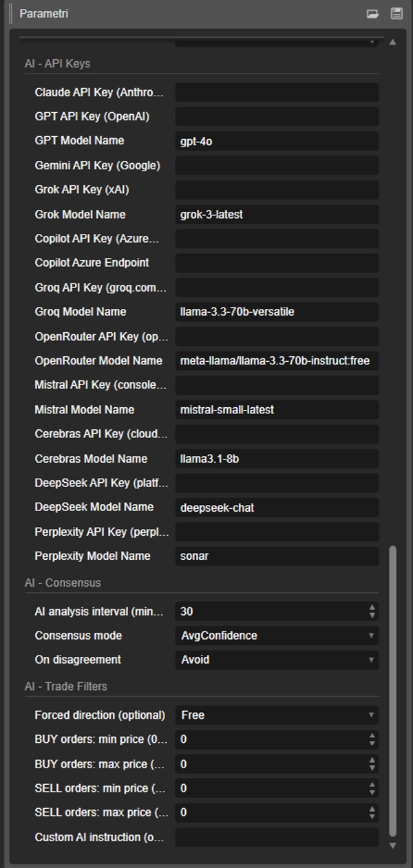Click the Claude API Key input field

[275, 91]
